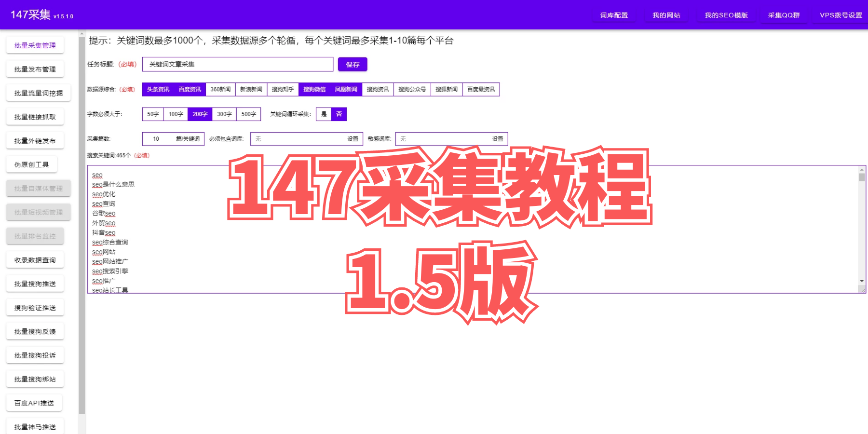Click keyword line 'seo是什么意思'

(113, 184)
